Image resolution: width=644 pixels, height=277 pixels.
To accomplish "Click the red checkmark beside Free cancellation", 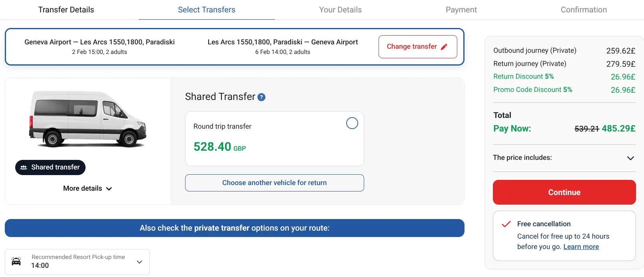I will (x=506, y=224).
